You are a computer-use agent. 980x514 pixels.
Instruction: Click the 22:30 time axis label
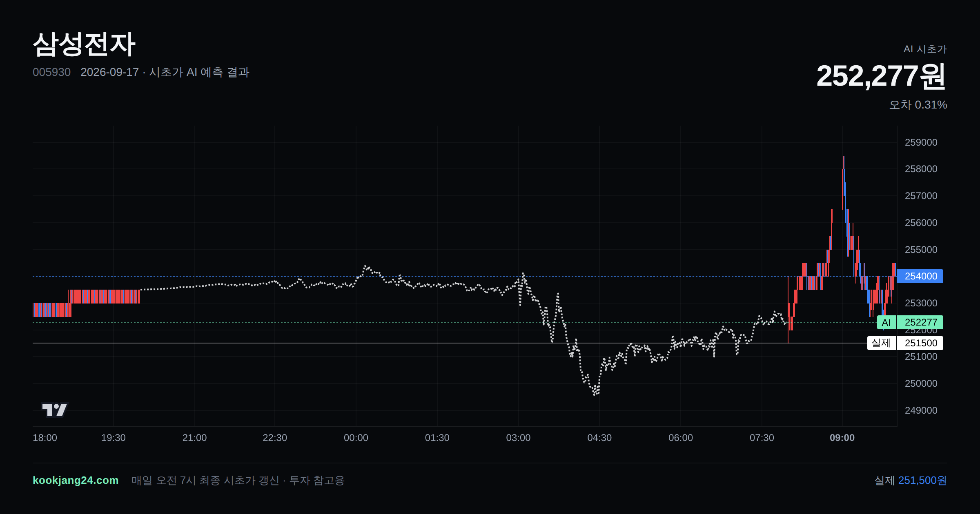[x=275, y=438]
